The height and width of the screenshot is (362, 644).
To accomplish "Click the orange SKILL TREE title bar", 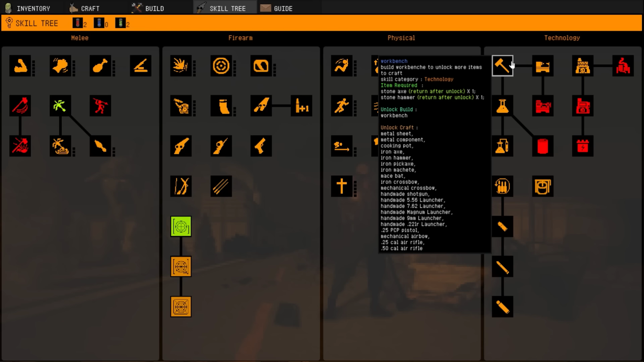I will click(321, 23).
